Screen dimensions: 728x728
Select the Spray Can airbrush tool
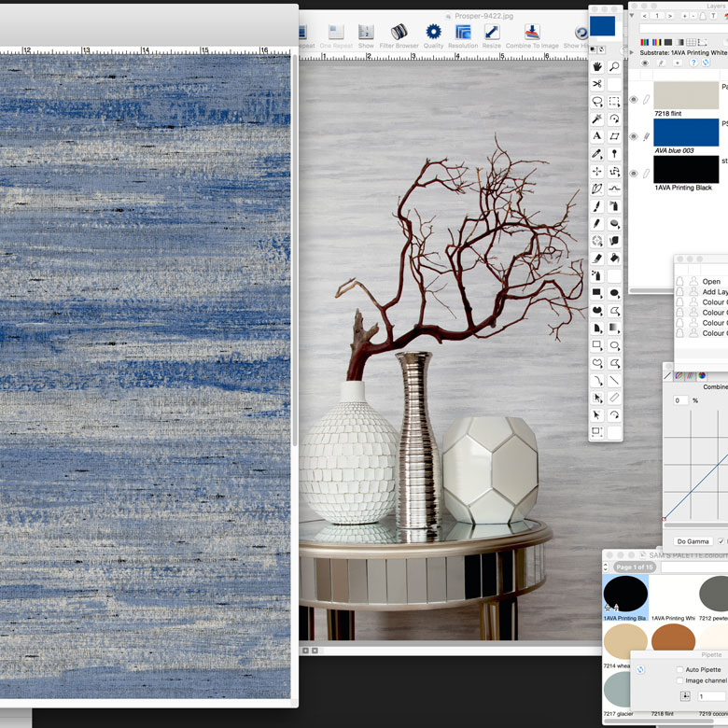click(614, 206)
